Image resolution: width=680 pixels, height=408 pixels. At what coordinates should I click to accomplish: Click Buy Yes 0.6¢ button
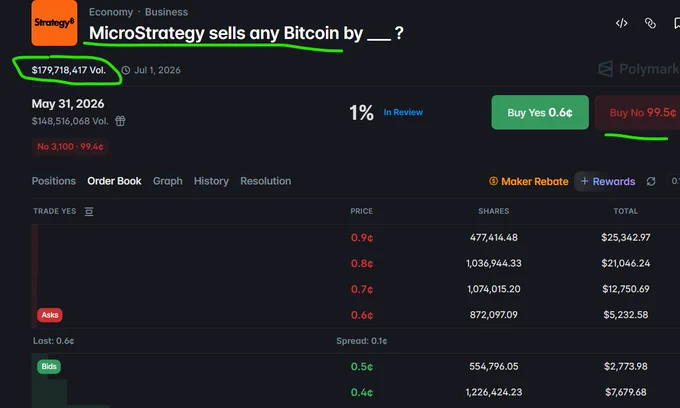click(540, 112)
